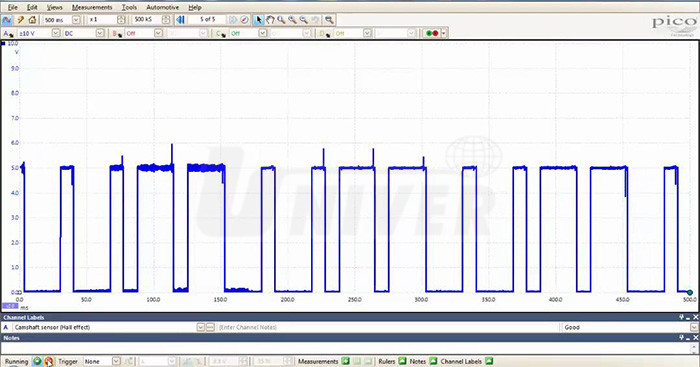Expand the Trigger mode None dropdown
This screenshot has height=367, width=700.
point(116,361)
